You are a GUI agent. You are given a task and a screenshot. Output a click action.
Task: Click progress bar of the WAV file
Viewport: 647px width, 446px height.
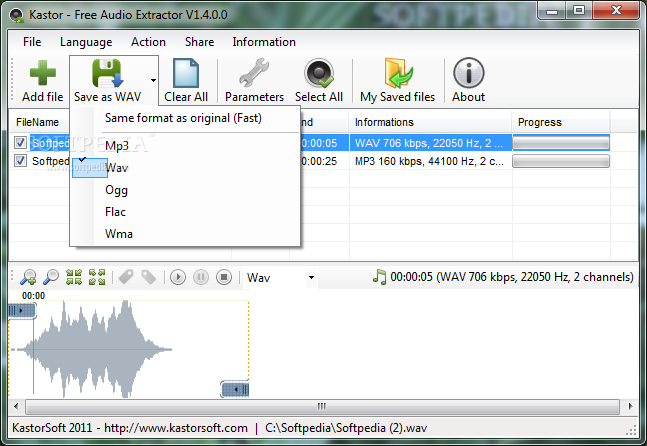click(x=561, y=143)
